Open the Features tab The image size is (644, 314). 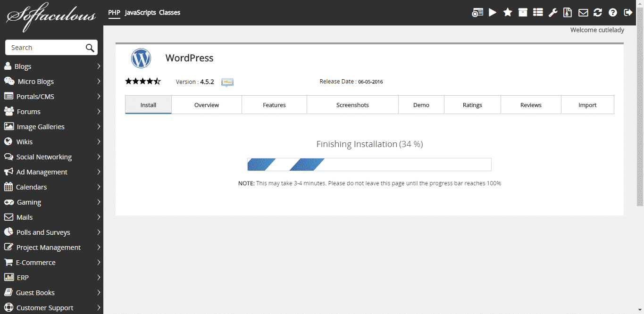coord(275,105)
